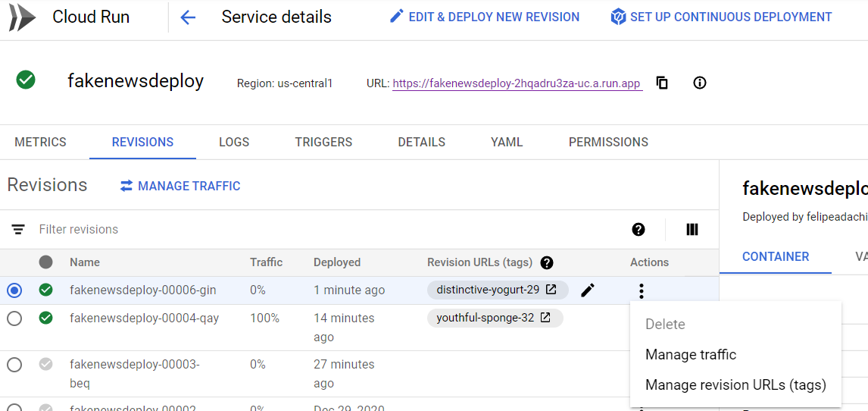This screenshot has height=411, width=868.
Task: Click the back arrow to services list
Action: pos(188,17)
